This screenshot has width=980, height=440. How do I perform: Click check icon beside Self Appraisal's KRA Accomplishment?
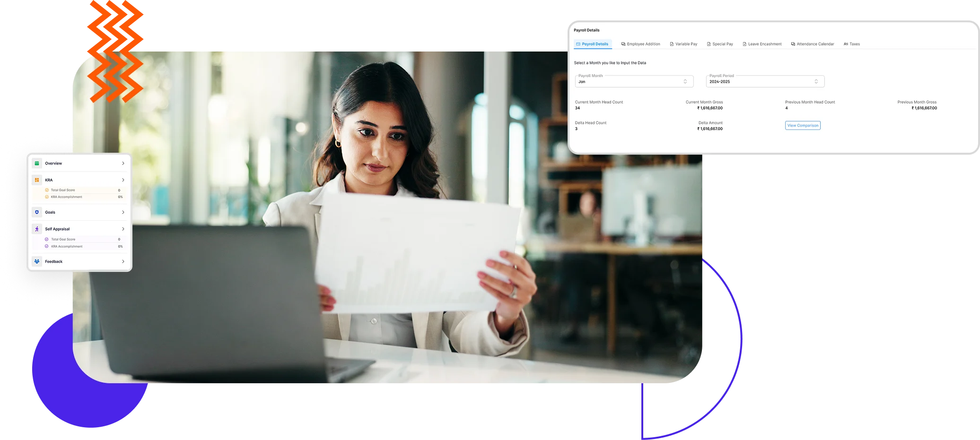click(47, 246)
